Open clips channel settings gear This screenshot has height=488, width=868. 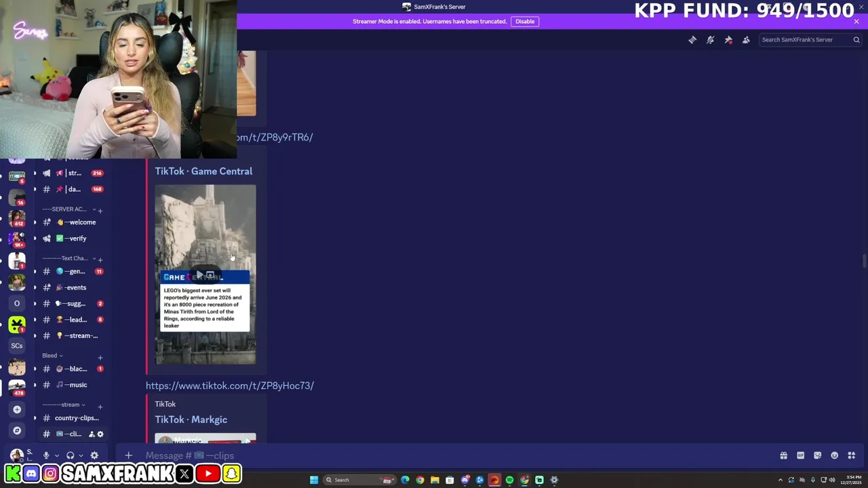point(100,434)
